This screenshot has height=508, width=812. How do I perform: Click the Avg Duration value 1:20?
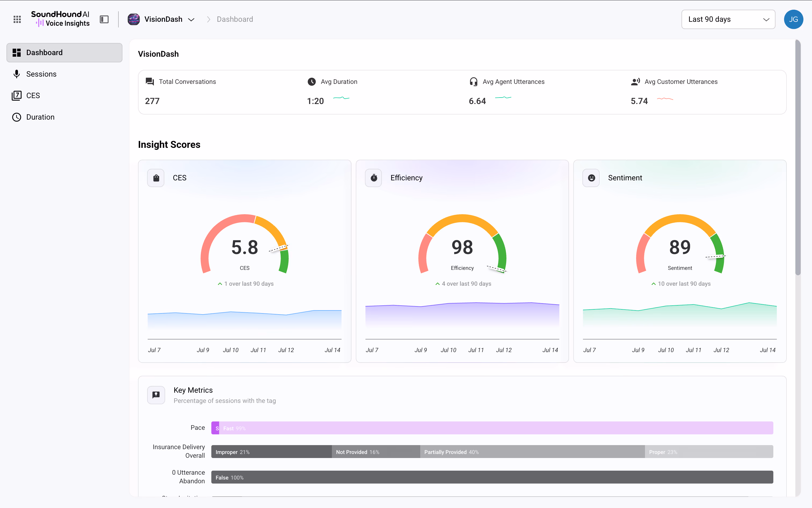pyautogui.click(x=316, y=101)
